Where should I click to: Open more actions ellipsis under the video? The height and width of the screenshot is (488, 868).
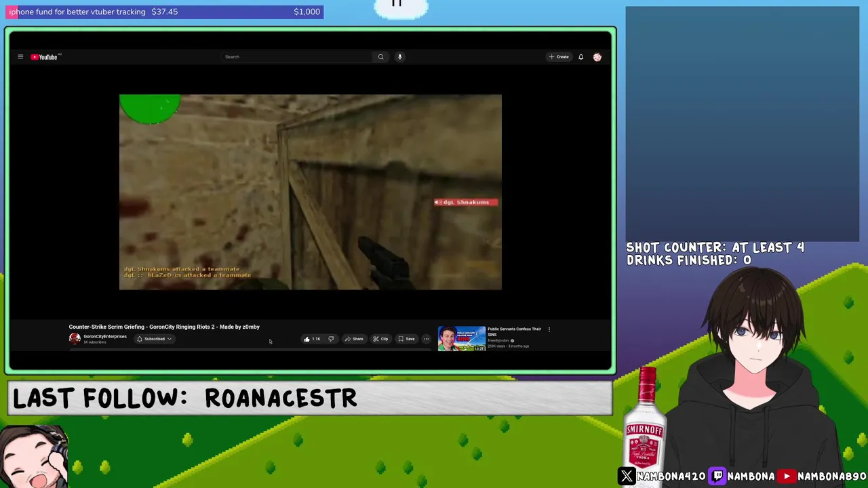[x=426, y=339]
